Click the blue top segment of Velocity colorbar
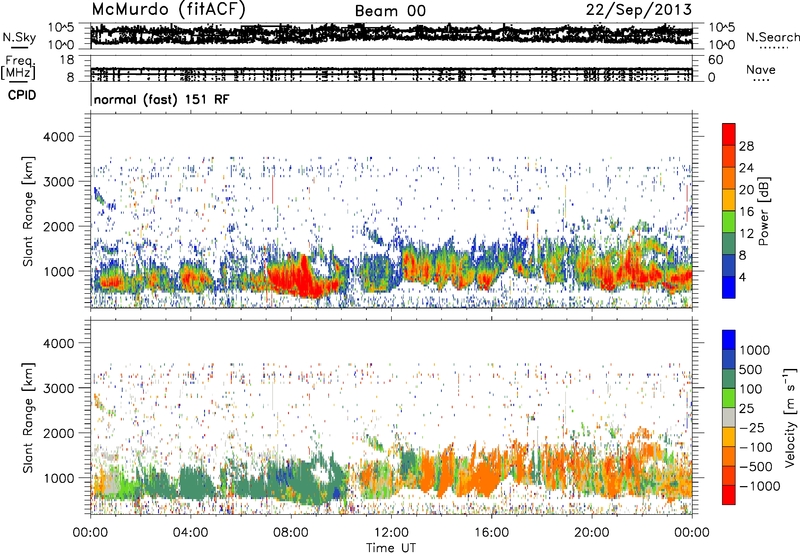Image resolution: width=800 pixels, height=554 pixels. point(729,340)
